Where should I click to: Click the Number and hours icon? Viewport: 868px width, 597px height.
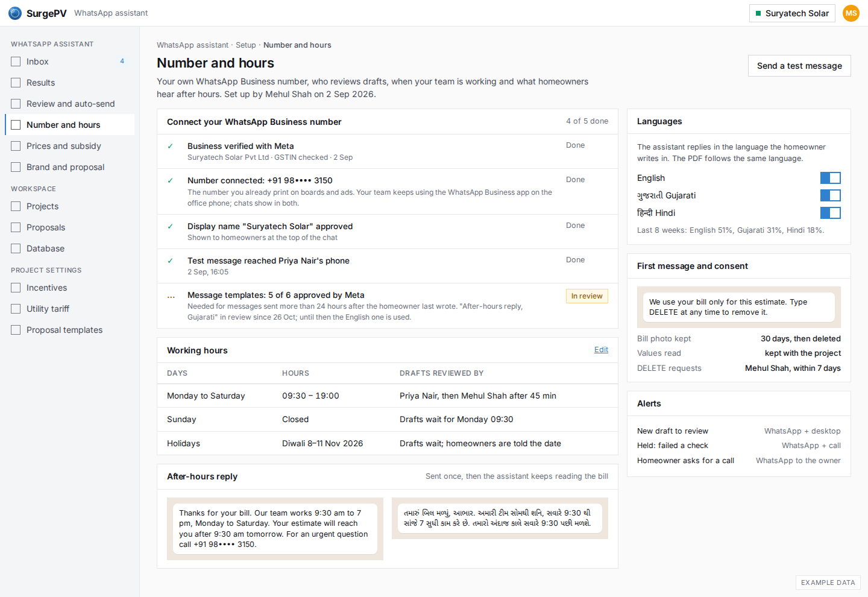point(16,125)
